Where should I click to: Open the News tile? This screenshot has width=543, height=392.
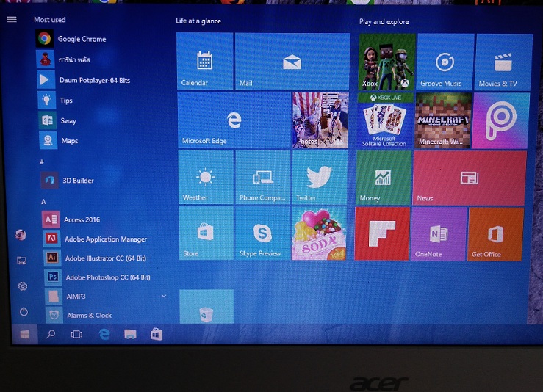[470, 178]
